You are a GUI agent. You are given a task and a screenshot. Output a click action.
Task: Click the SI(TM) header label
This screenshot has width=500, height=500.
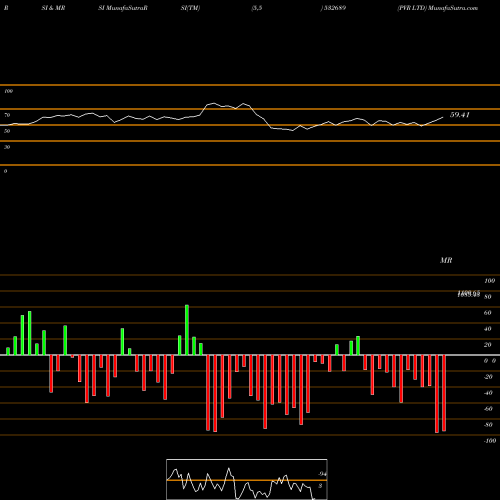(190, 8)
